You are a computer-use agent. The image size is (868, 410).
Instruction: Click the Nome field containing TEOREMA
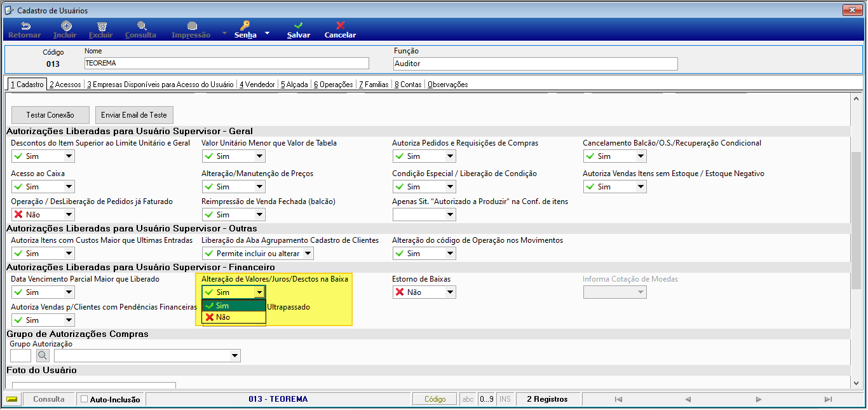(226, 64)
